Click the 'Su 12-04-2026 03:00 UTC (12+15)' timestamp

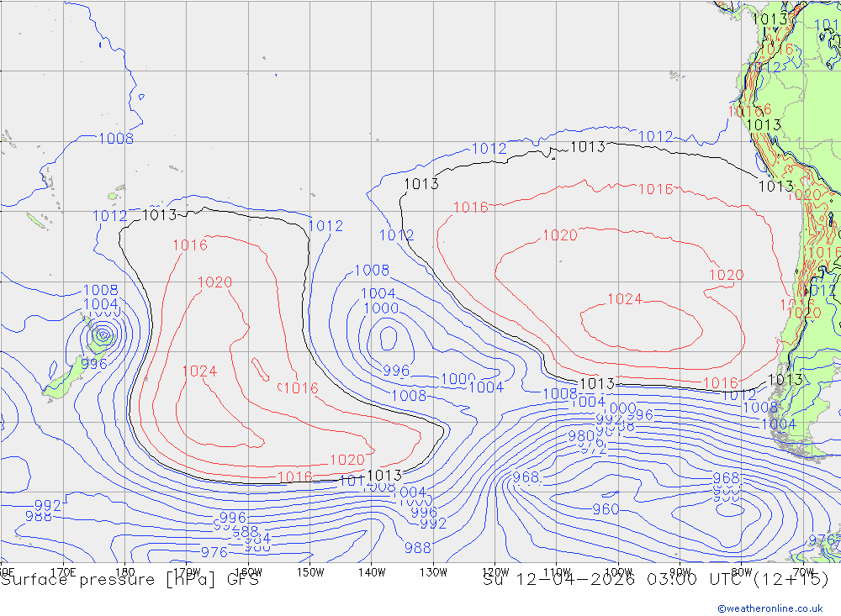pyautogui.click(x=655, y=580)
